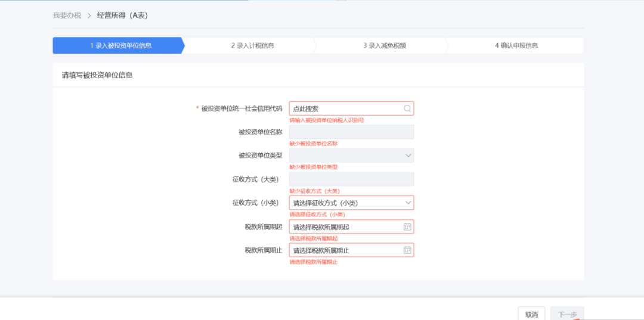Click the 请选择税款所属期止 error text below field
Viewport: 644px width, 320px height.
click(x=314, y=262)
